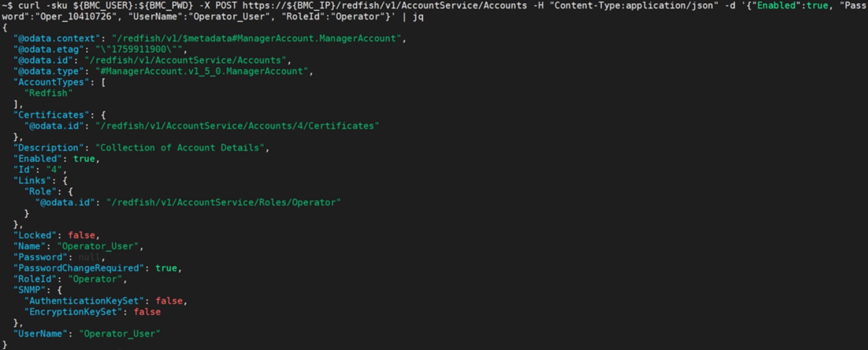Click the #ManagerAccount.v1_5_0.ManagerAccount type value

pyautogui.click(x=199, y=71)
